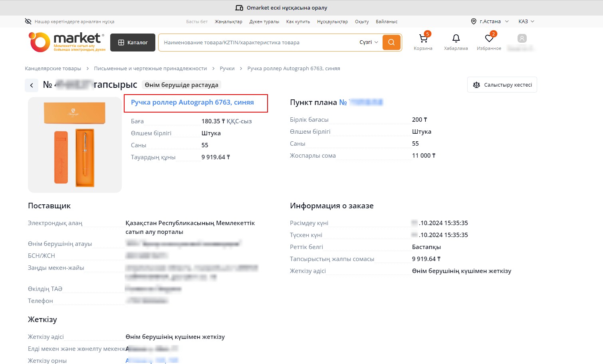603x364 pixels.
Task: Open the Нұсқаулықтар menu item
Action: point(332,22)
